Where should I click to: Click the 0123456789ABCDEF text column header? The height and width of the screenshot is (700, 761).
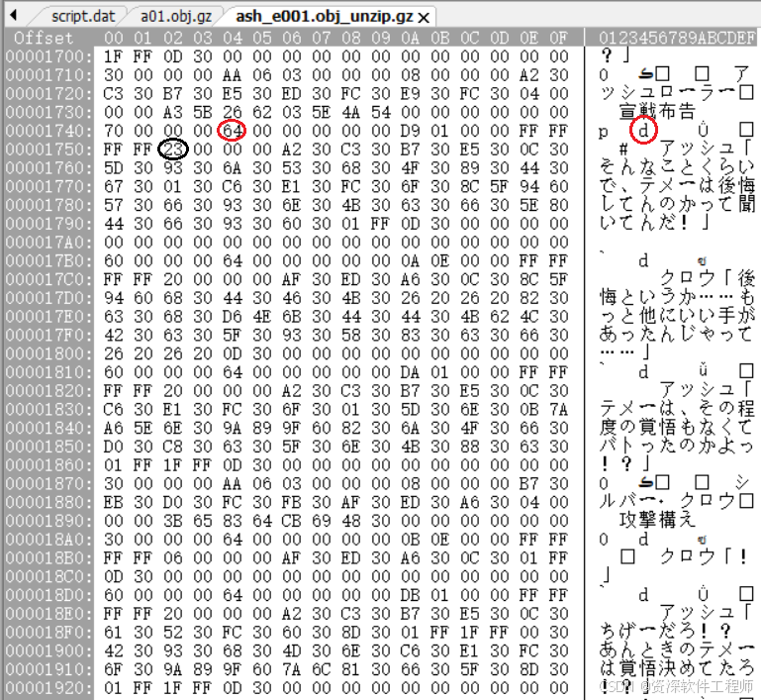click(677, 38)
